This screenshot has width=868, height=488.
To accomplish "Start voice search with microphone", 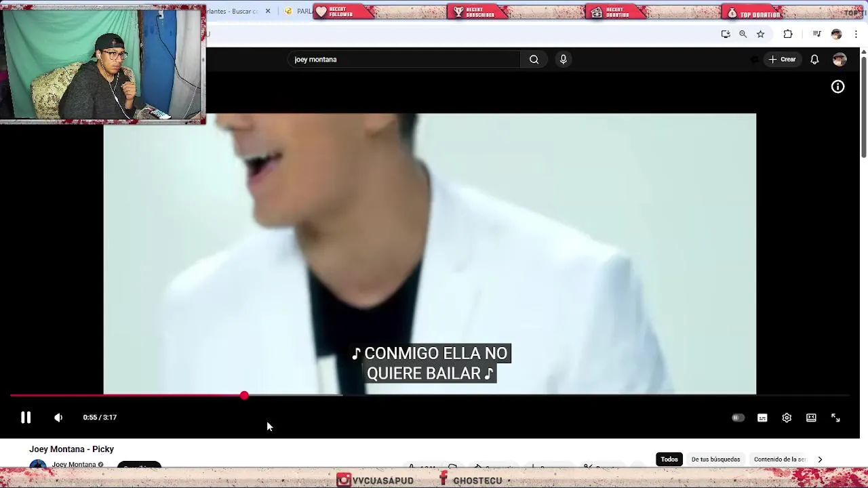I will (563, 60).
